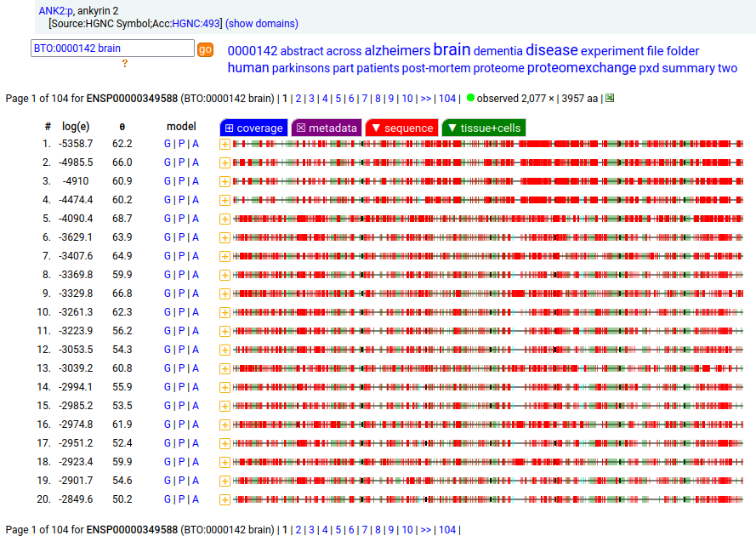Expand row 8 with the plus icon

coord(225,276)
